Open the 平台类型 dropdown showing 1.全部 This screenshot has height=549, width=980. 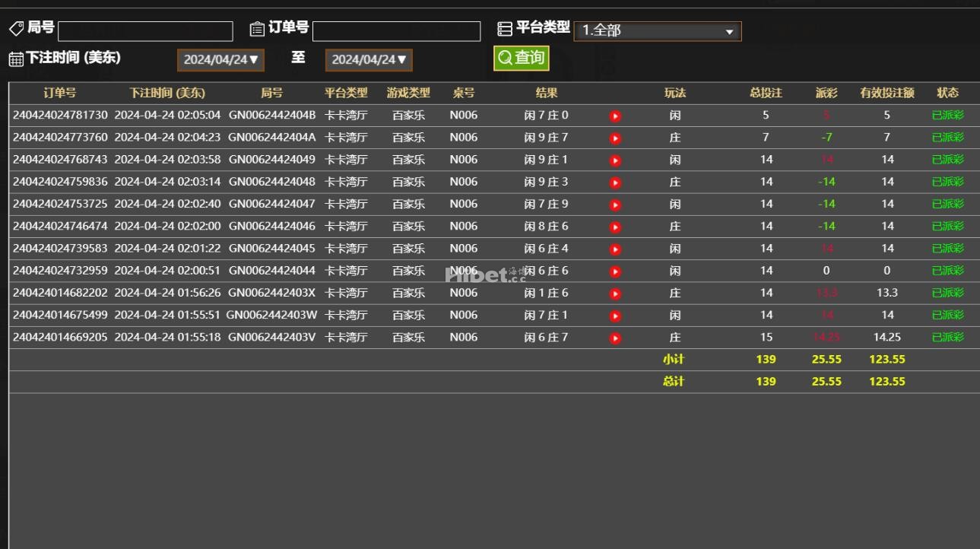pos(658,31)
